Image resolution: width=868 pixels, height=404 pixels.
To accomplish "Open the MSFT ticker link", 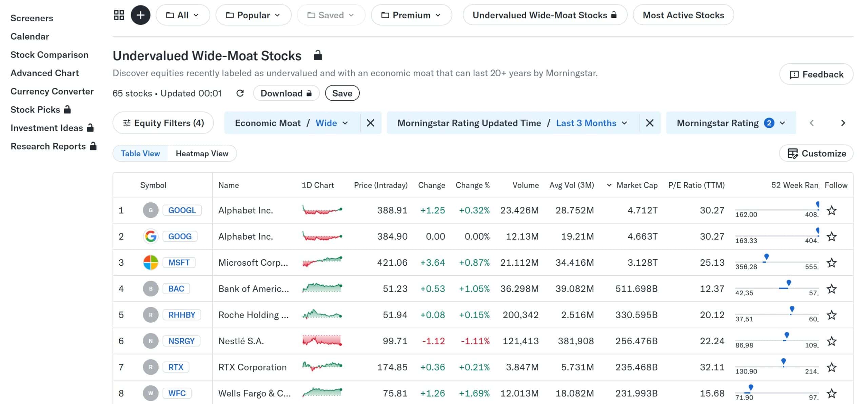I will coord(179,263).
